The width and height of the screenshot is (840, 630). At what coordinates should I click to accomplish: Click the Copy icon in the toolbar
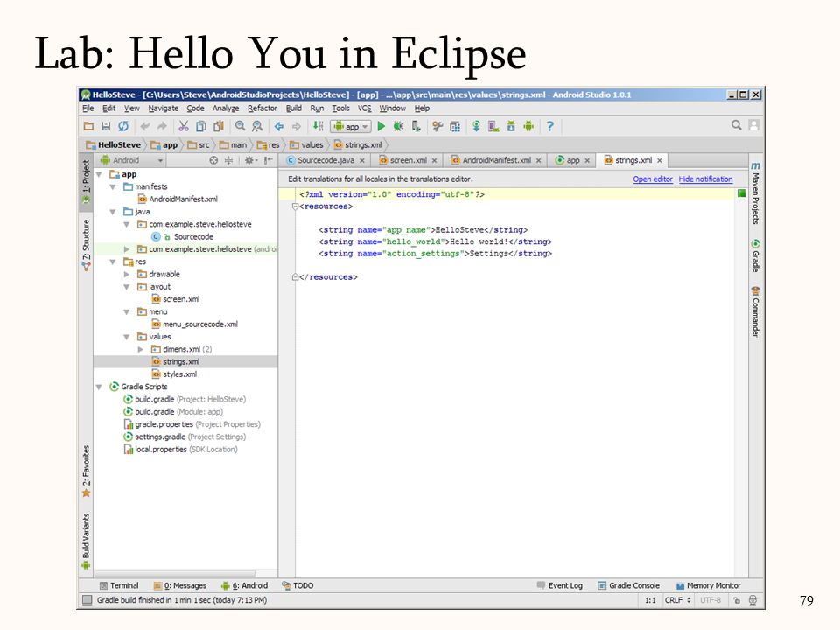click(x=201, y=126)
